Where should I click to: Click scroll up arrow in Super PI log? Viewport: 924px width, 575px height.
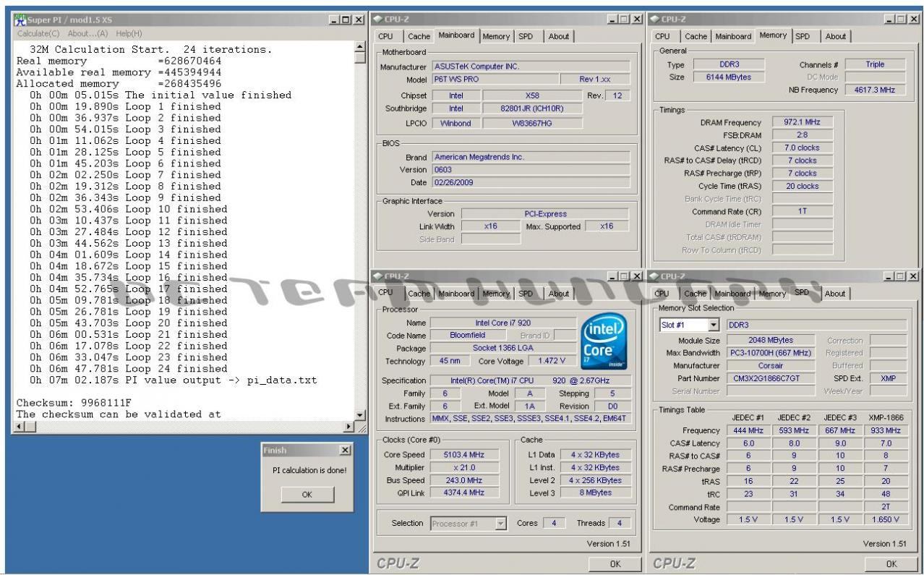coord(361,47)
